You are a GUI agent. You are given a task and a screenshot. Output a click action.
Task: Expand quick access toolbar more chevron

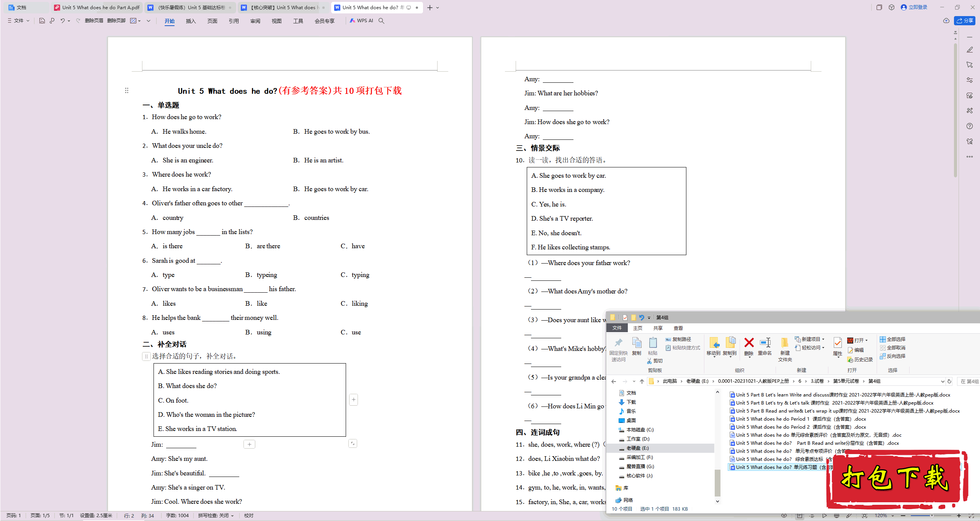click(149, 21)
